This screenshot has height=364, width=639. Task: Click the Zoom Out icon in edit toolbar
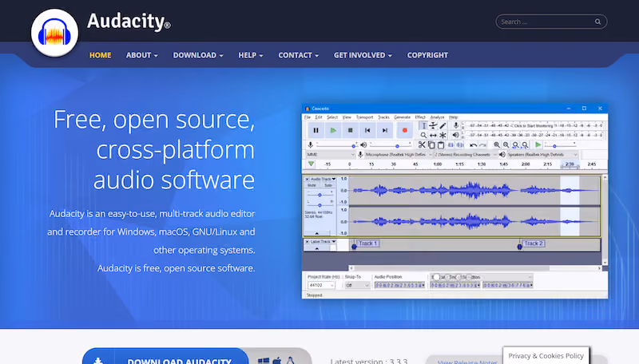[506, 144]
